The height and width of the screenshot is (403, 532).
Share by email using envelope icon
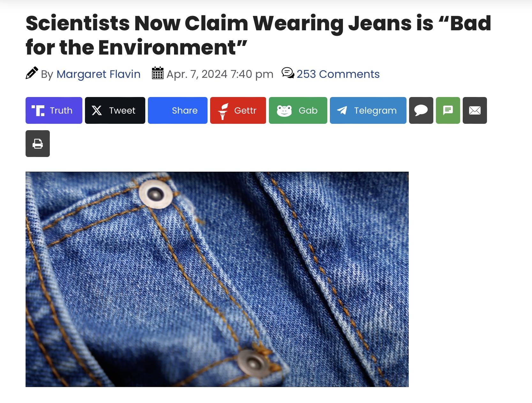(x=475, y=110)
